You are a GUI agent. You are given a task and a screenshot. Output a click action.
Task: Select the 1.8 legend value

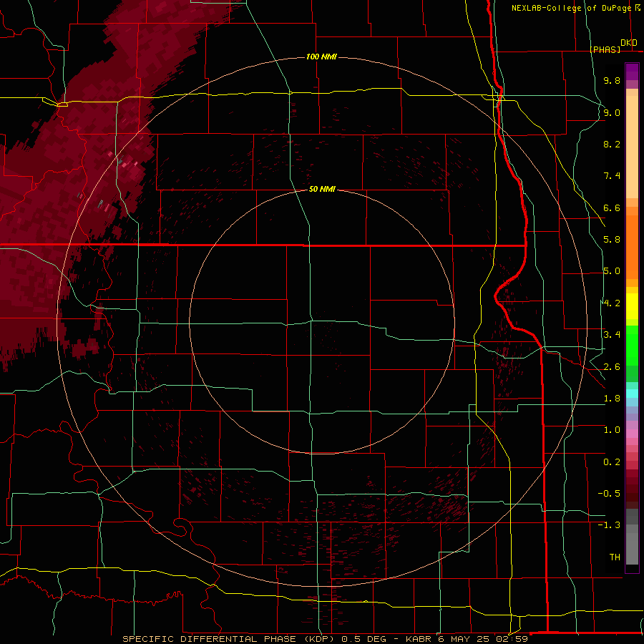coord(612,399)
